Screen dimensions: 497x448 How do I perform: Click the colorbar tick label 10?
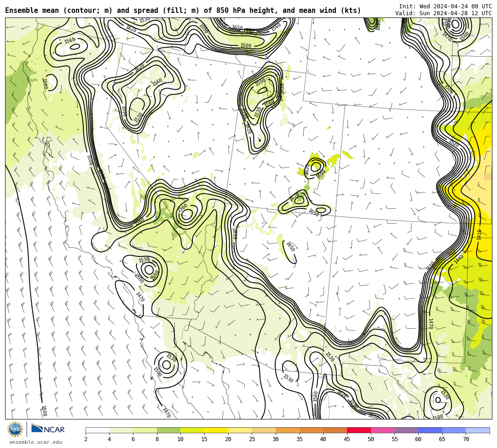181,439
